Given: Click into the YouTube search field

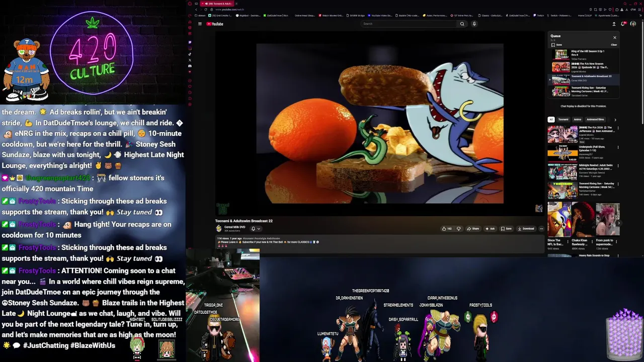Looking at the screenshot, I should coord(409,24).
